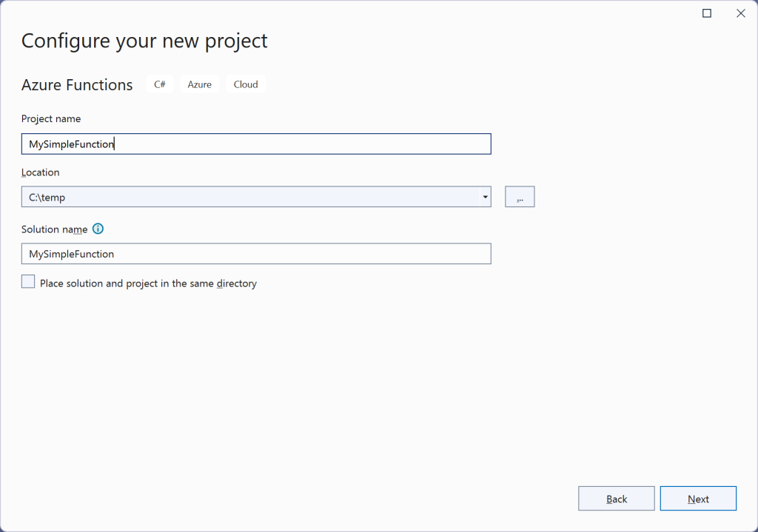Image resolution: width=758 pixels, height=532 pixels.
Task: Click the 'Configure your new project' title
Action: click(144, 41)
